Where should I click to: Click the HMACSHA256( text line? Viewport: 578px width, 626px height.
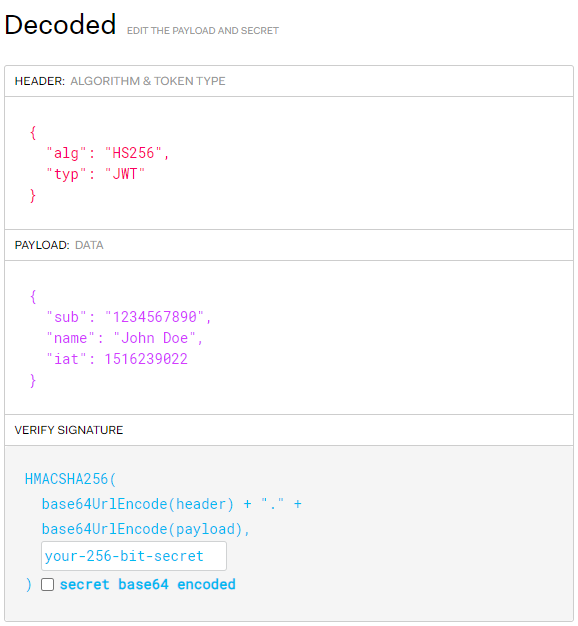[x=70, y=479]
